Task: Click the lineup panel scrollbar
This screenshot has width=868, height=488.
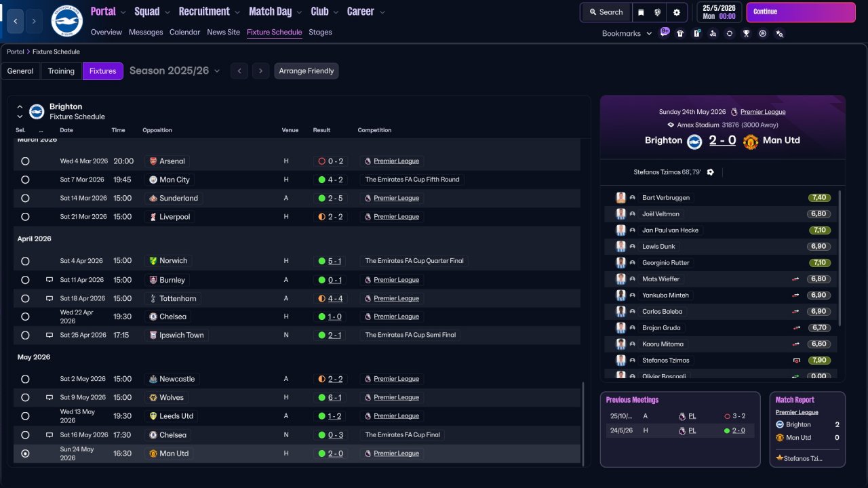Action: (840, 258)
